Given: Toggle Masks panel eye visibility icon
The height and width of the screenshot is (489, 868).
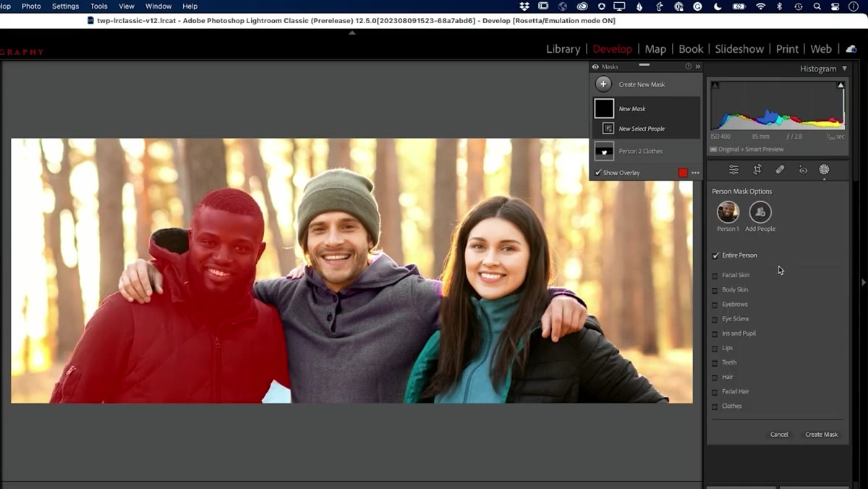Looking at the screenshot, I should click(x=595, y=67).
